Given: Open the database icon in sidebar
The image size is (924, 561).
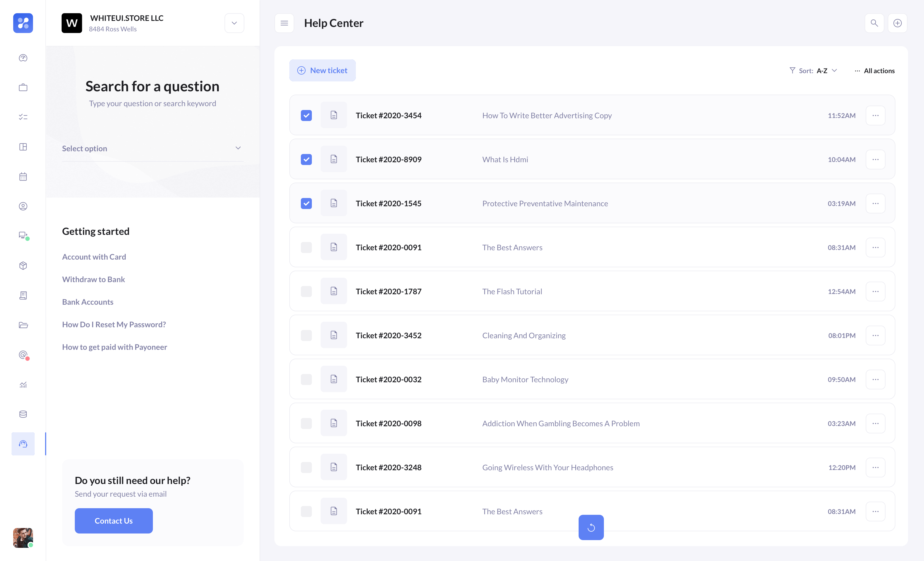Looking at the screenshot, I should tap(23, 414).
